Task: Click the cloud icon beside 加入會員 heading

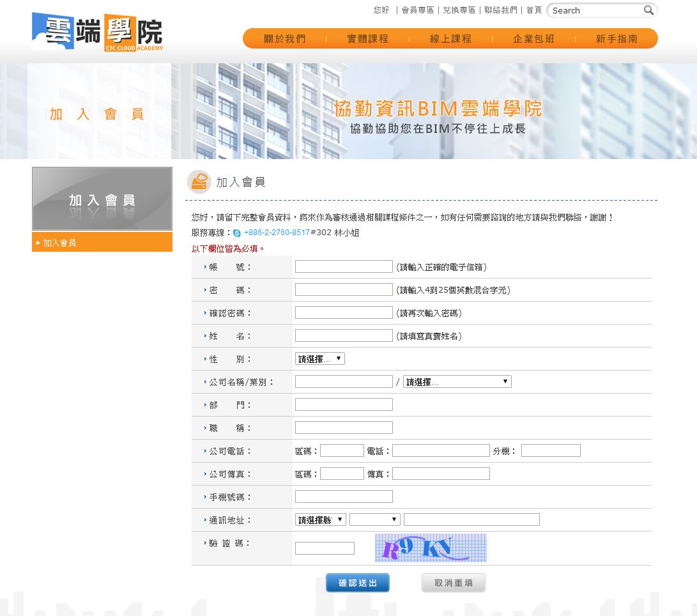Action: click(x=199, y=182)
